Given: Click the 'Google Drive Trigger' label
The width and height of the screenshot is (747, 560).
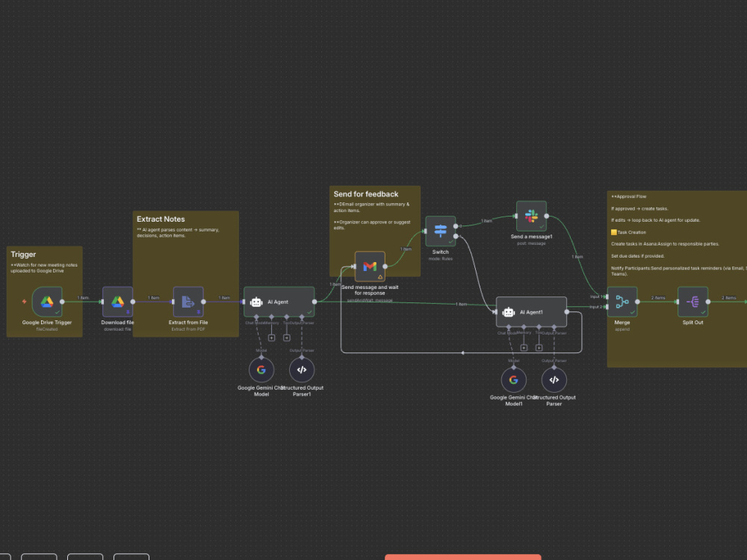Looking at the screenshot, I should (x=46, y=323).
